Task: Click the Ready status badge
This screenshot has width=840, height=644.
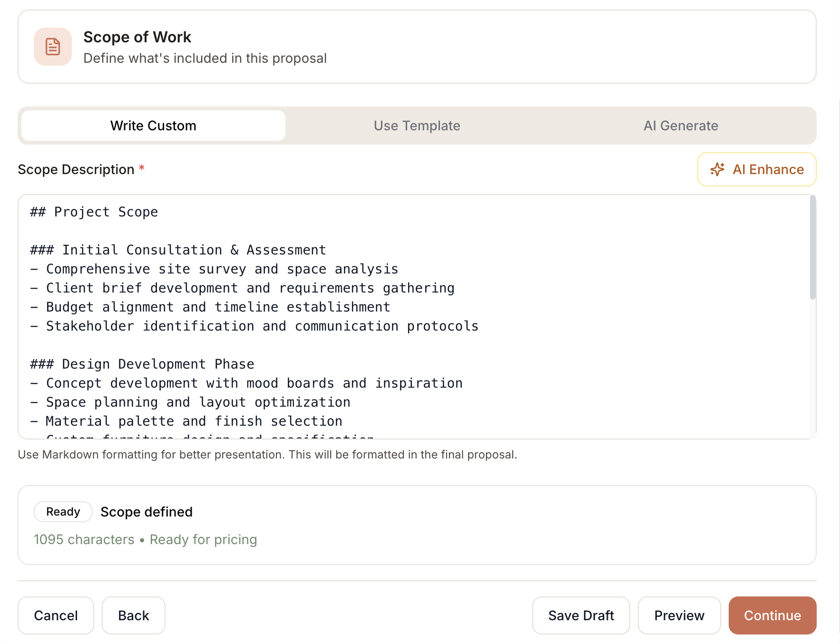Action: (x=63, y=512)
